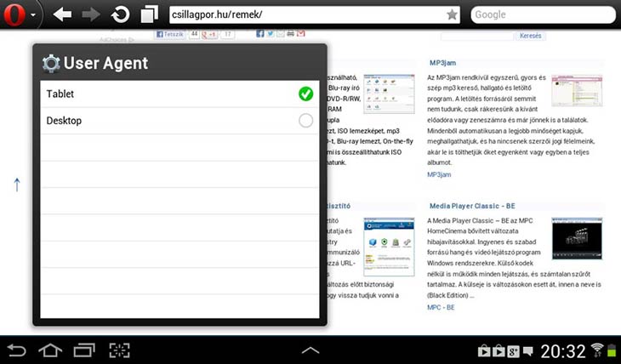Open the MP3jam article heading
The width and height of the screenshot is (621, 364).
coord(442,63)
